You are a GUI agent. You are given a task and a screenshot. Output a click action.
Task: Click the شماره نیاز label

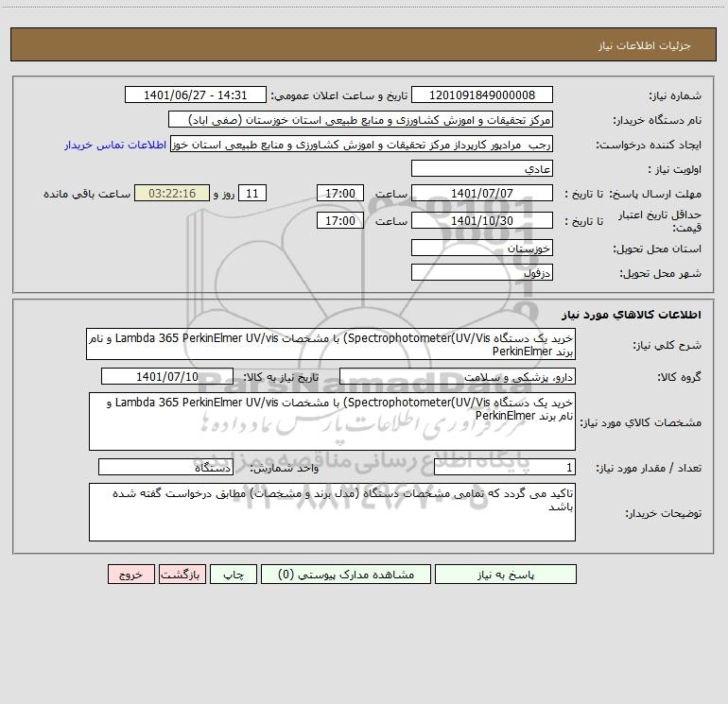(675, 96)
